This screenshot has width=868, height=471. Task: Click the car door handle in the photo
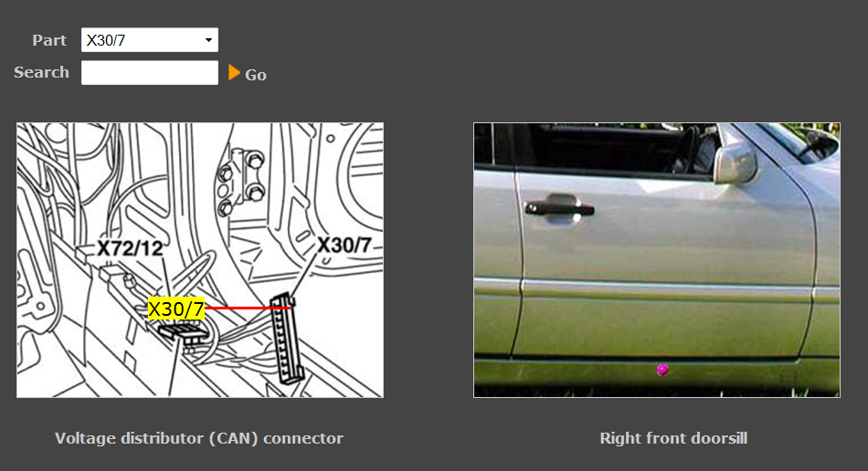pyautogui.click(x=560, y=209)
